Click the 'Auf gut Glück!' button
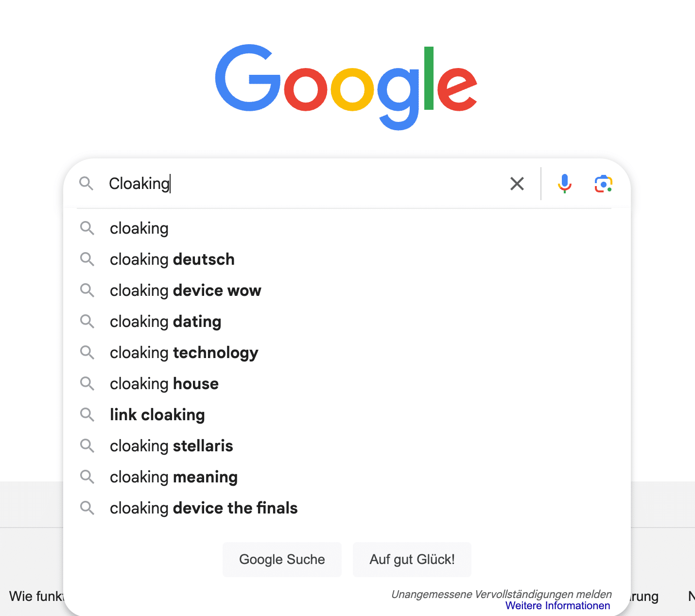Viewport: 695px width, 616px height. 412,560
